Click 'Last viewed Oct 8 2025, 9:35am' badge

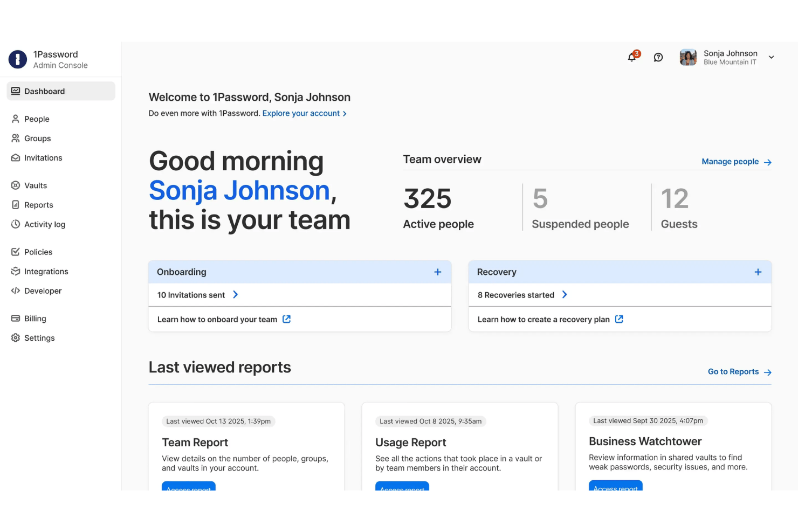pos(431,421)
